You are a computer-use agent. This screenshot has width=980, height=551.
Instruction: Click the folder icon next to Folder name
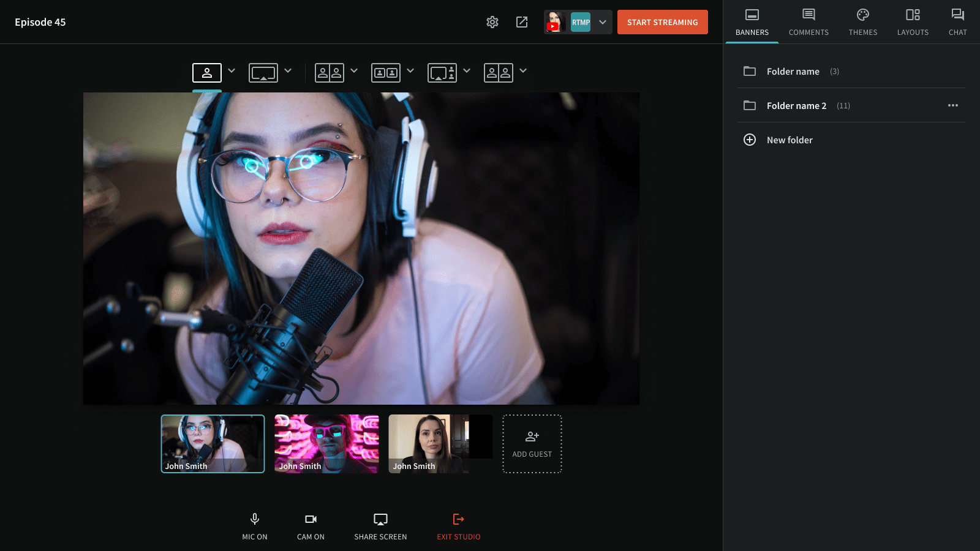[750, 71]
